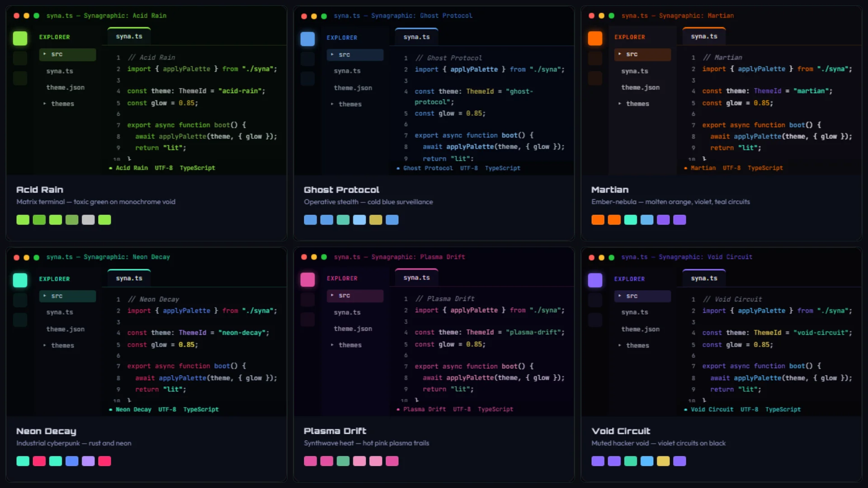Click the Neon Decay theme title

pos(47,431)
